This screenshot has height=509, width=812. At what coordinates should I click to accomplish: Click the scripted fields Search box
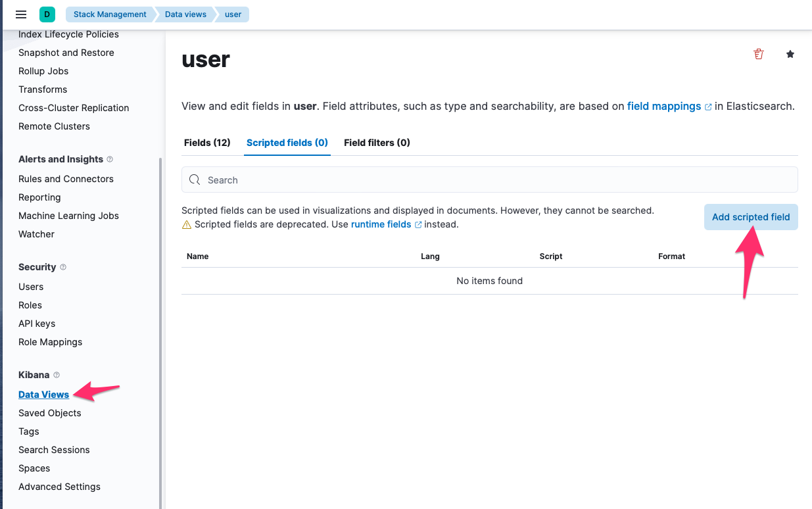point(500,180)
